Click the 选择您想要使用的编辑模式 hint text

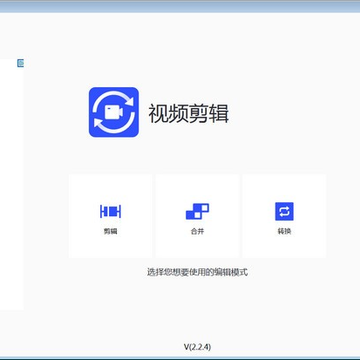tap(197, 272)
